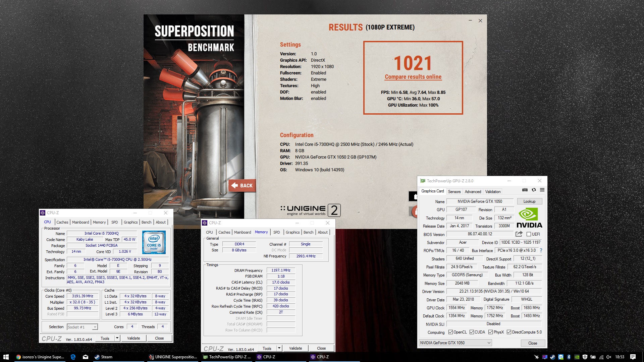This screenshot has height=362, width=644.
Task: Click Driver Version field in GPU-Z
Action: 494,291
